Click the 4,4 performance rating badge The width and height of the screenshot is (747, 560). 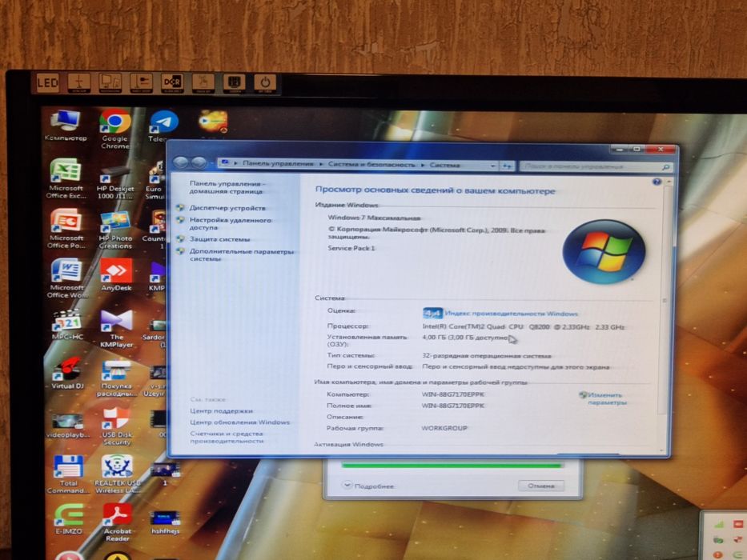tap(432, 314)
